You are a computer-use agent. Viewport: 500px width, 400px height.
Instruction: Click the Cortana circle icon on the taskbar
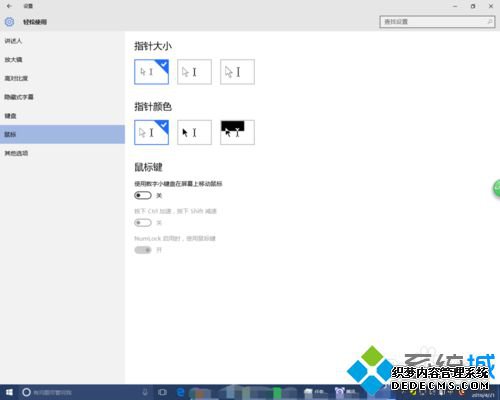pos(26,392)
